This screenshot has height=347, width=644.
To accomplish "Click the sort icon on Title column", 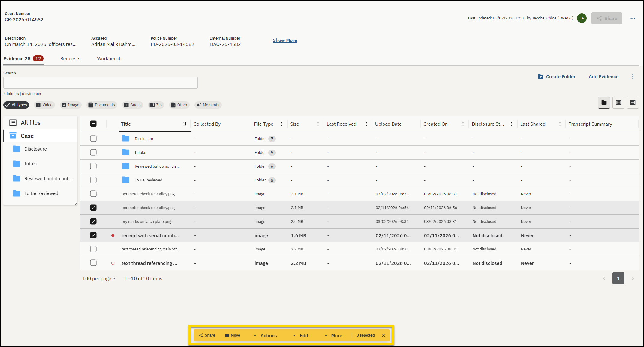I will tap(185, 124).
